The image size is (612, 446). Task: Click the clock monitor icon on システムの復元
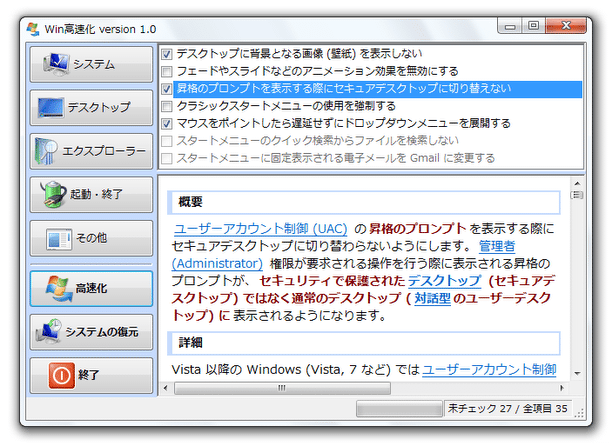pyautogui.click(x=48, y=332)
